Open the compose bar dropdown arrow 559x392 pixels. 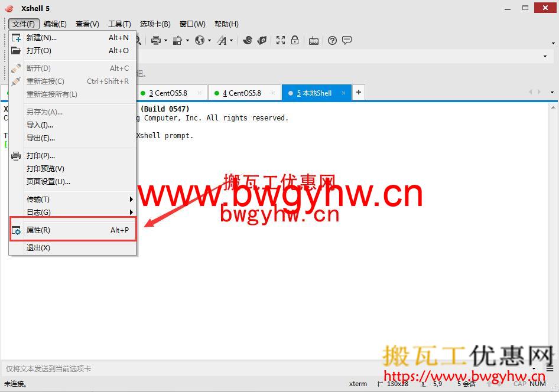tap(534, 369)
